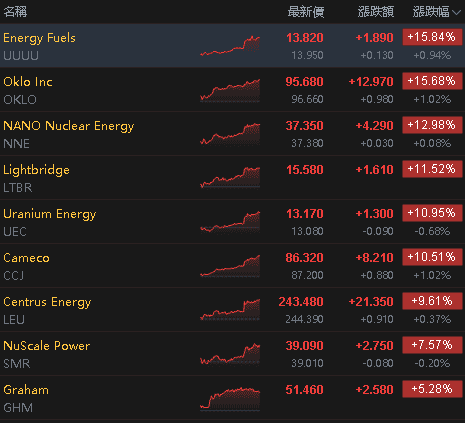
Task: Select the Uranium Energy UEC stock
Action: point(232,222)
